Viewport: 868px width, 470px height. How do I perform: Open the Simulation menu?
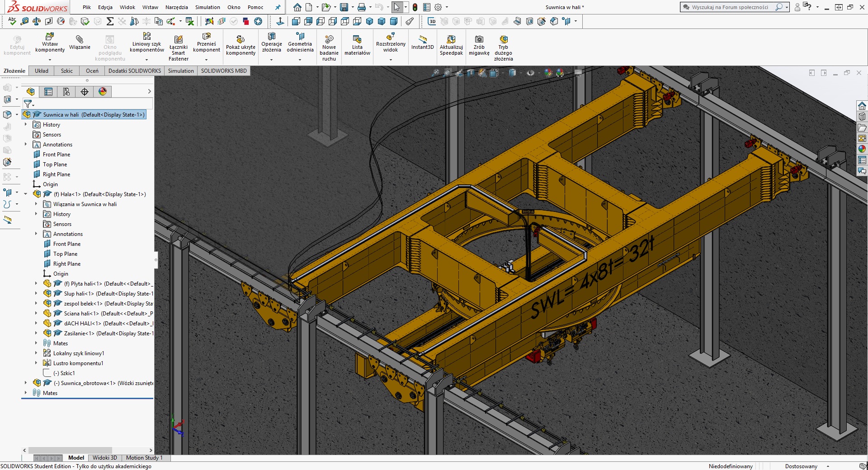(x=208, y=7)
